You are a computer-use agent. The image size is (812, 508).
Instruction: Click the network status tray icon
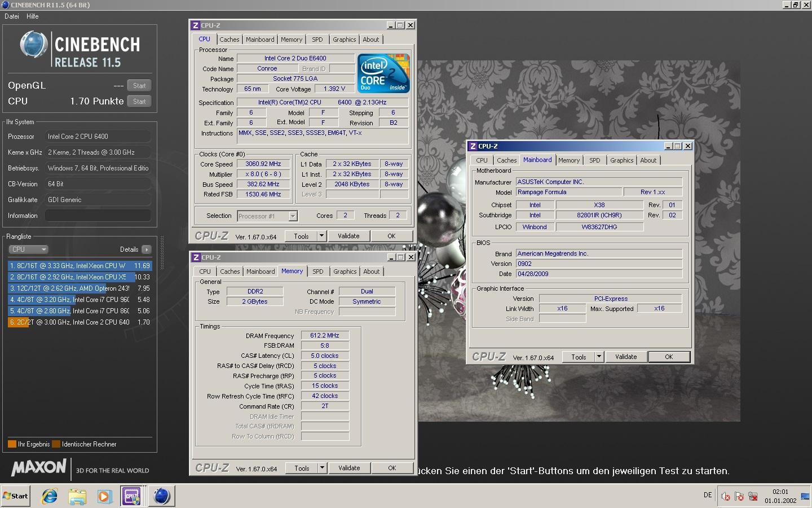[x=753, y=496]
